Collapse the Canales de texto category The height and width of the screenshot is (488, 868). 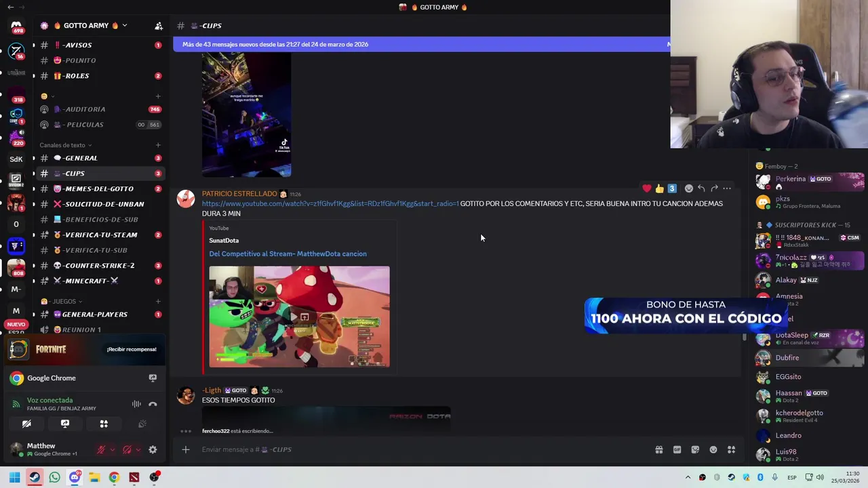(x=65, y=145)
